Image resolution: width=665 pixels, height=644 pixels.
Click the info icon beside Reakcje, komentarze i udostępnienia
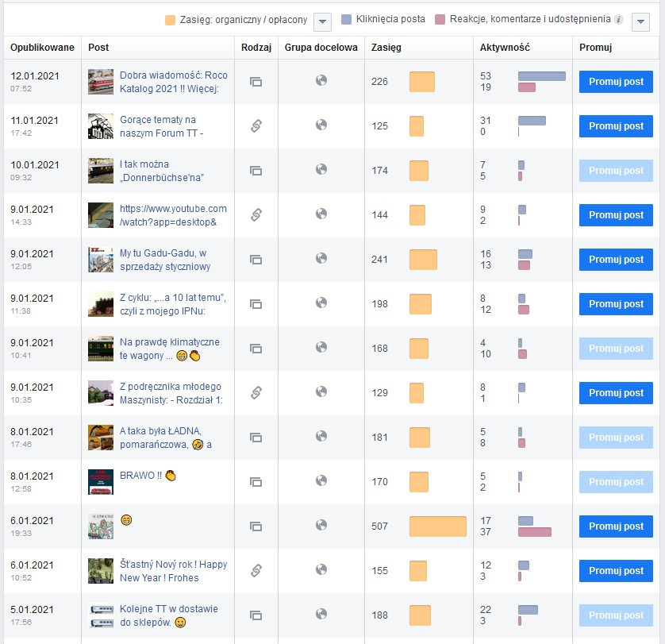[x=619, y=20]
